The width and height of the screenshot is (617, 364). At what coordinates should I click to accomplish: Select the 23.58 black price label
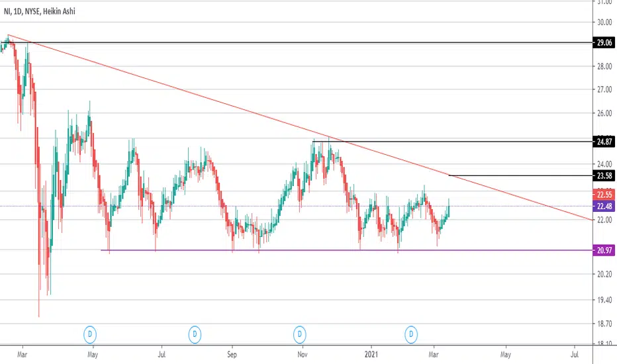click(x=604, y=175)
